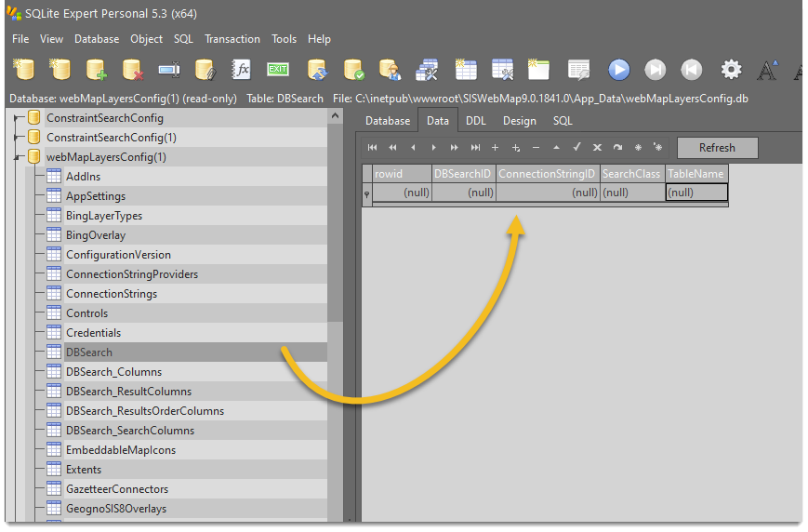Click the rowid column header
This screenshot has width=808, height=532.
(402, 174)
